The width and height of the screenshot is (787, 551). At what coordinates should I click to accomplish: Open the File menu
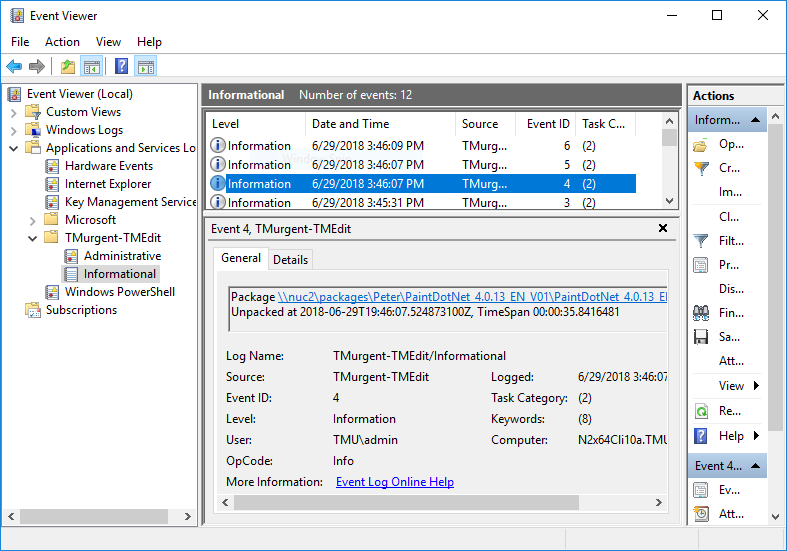coord(20,42)
